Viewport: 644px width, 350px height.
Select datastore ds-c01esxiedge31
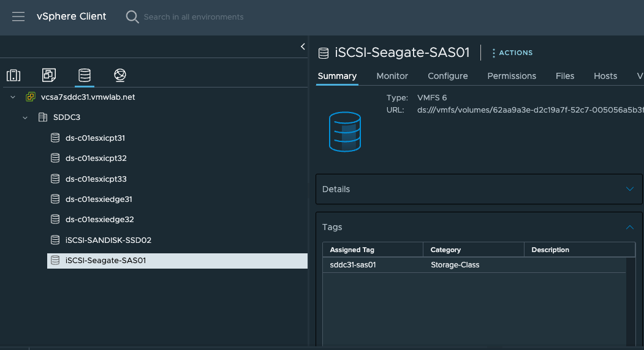[99, 199]
